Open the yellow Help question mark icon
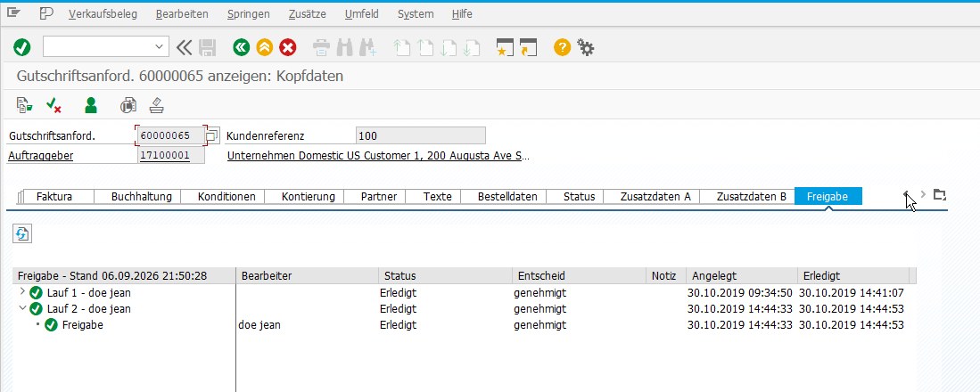Image resolution: width=980 pixels, height=392 pixels. 563,47
